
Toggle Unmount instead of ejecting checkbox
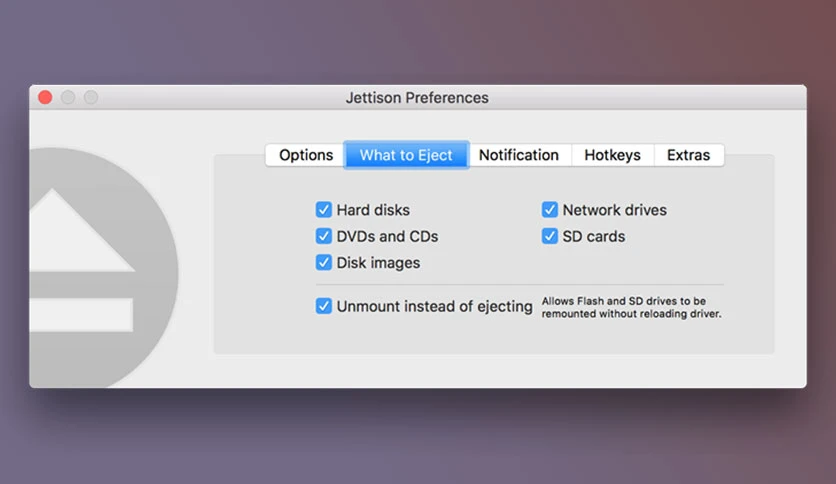tap(324, 306)
